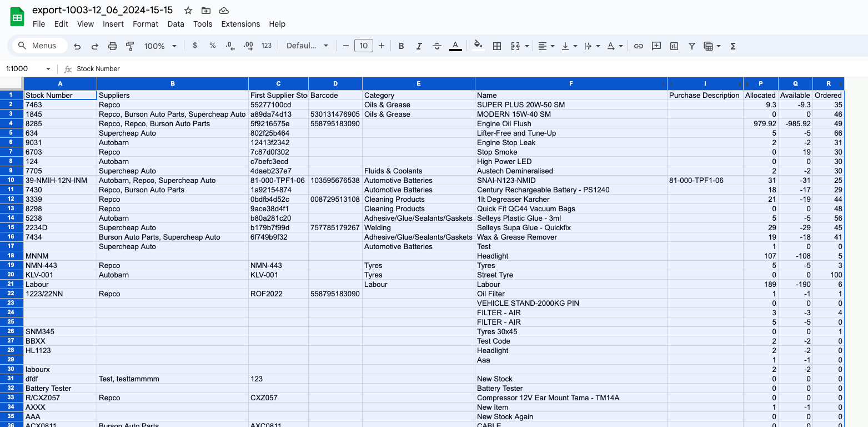
Task: Select cell 'Engine Oil Flush'
Action: [571, 123]
